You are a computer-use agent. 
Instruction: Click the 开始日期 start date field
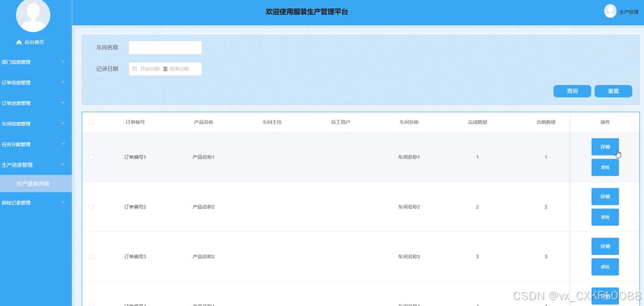tap(149, 69)
